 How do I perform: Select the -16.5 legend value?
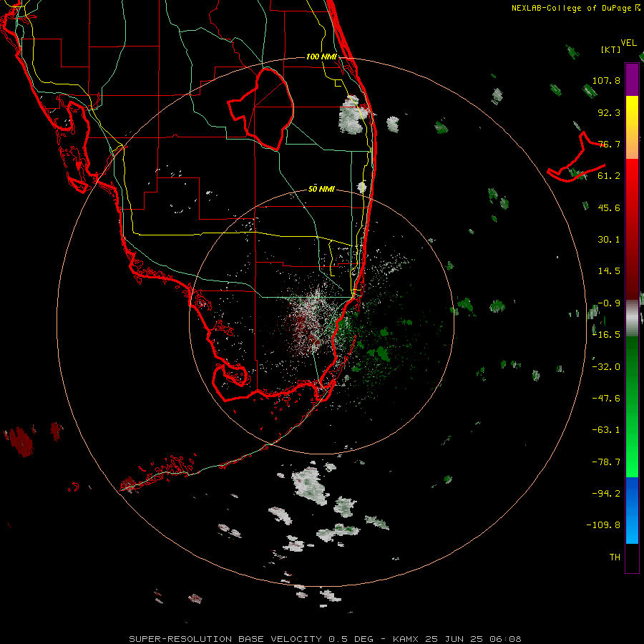coord(606,335)
